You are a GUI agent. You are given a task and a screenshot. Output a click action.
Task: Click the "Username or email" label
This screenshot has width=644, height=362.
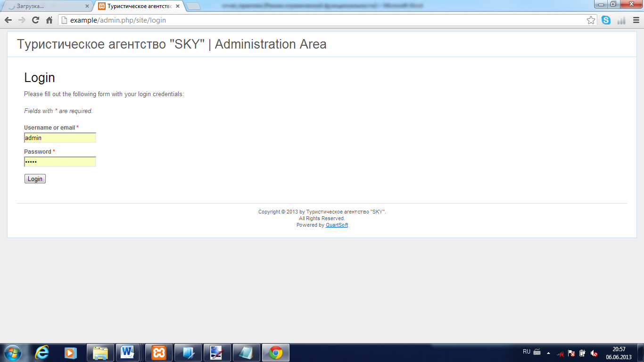50,128
